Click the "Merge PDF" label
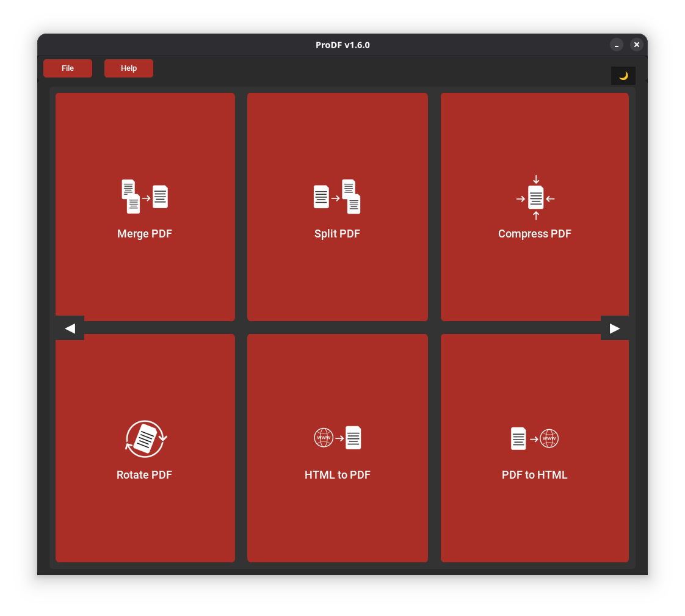 (145, 234)
